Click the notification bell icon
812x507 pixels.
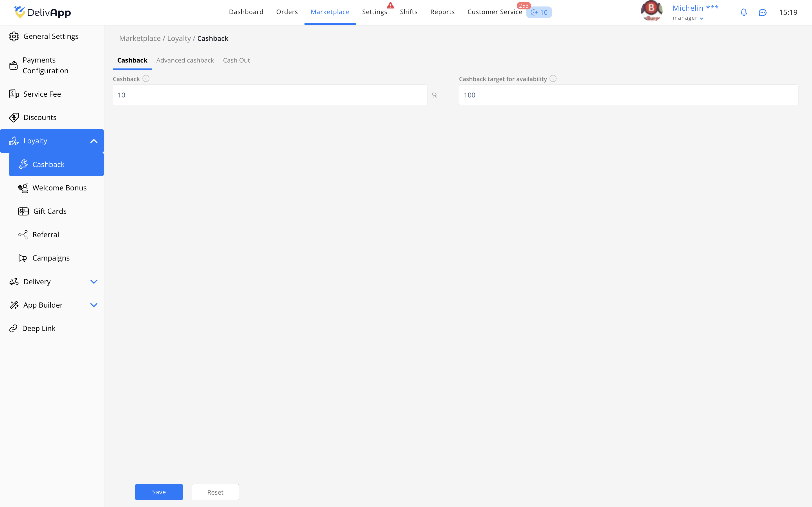(743, 12)
